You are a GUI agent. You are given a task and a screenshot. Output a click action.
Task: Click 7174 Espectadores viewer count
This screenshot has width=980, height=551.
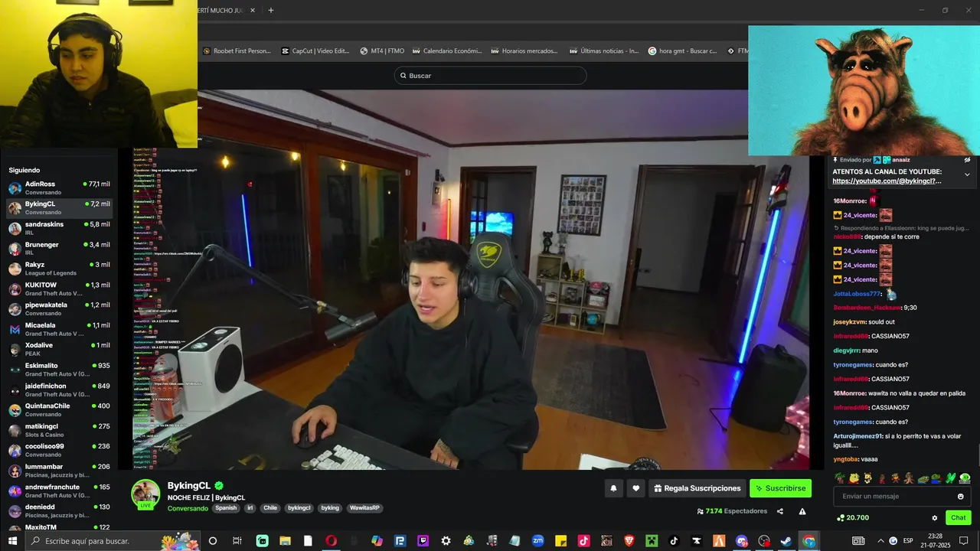[x=732, y=511]
